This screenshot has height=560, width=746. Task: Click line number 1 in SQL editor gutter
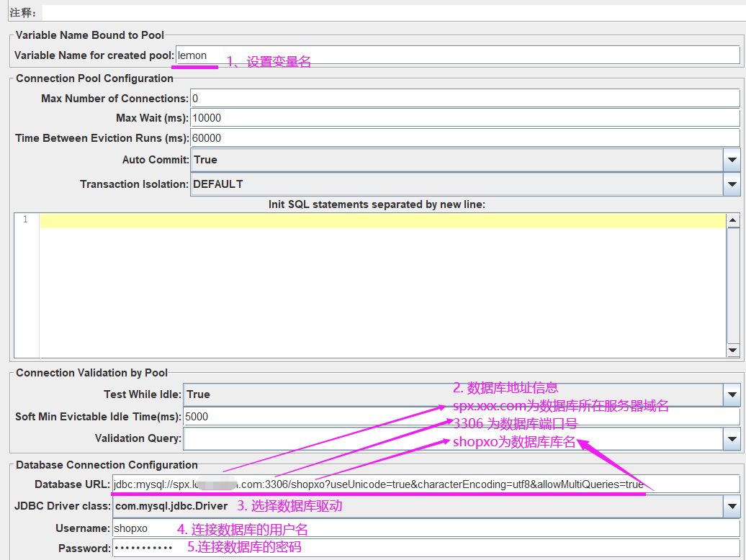tap(26, 220)
